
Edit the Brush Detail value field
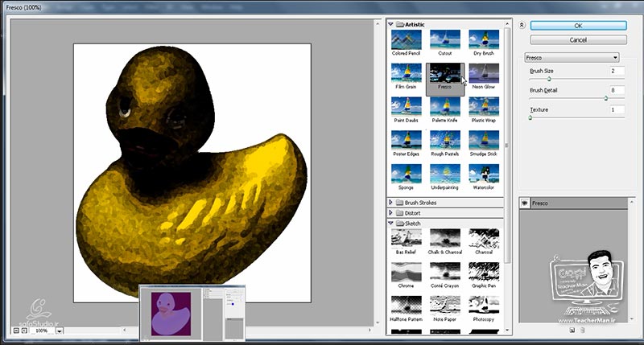click(617, 90)
